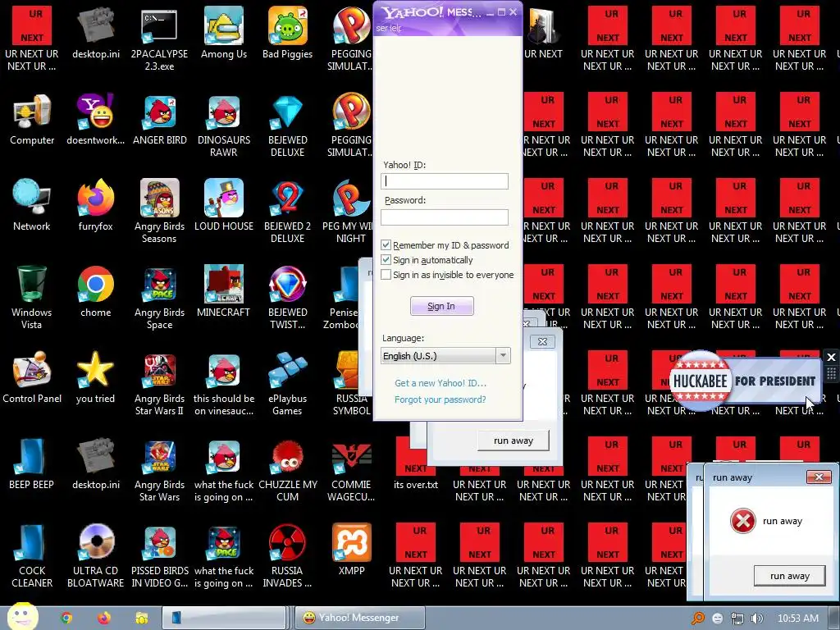Click the 10:53 AM clock
The image size is (840, 630).
(x=798, y=619)
